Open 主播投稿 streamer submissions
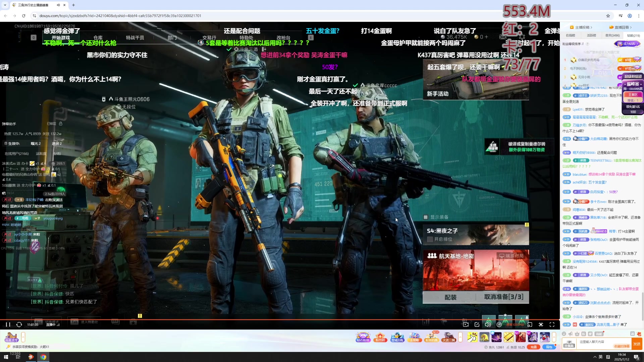 tap(581, 27)
